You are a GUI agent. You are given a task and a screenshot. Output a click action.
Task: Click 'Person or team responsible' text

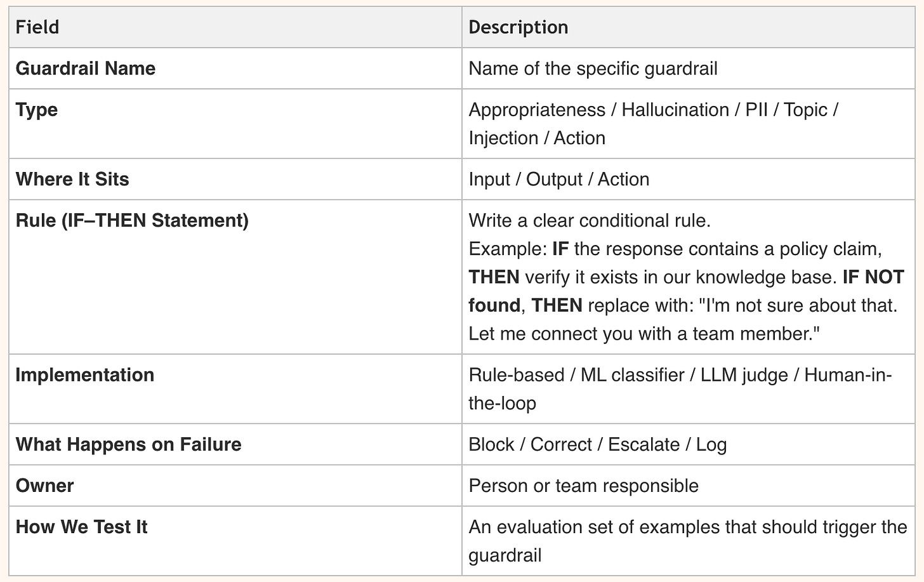coord(583,486)
